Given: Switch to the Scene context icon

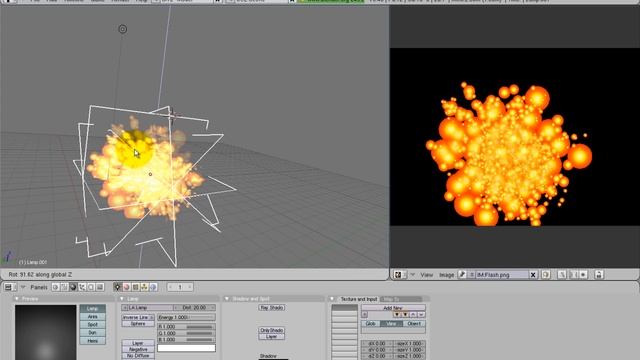Looking at the screenshot, I should [100, 287].
